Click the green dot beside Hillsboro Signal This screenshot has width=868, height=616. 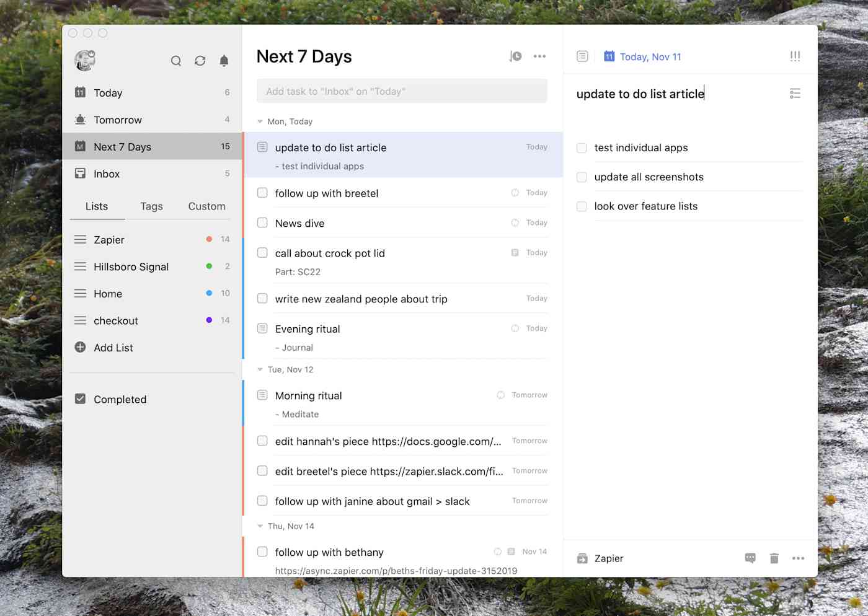tap(209, 266)
